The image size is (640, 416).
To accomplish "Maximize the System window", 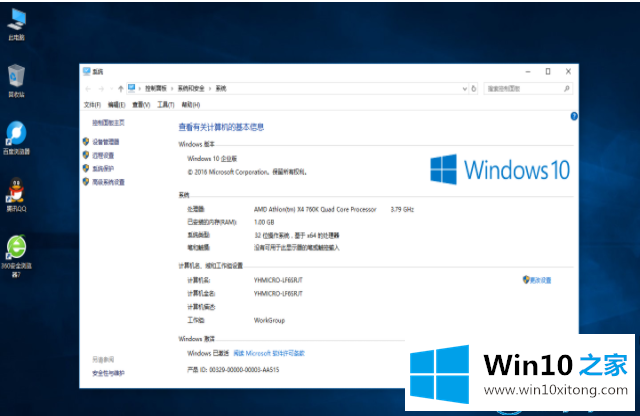I will coord(548,71).
